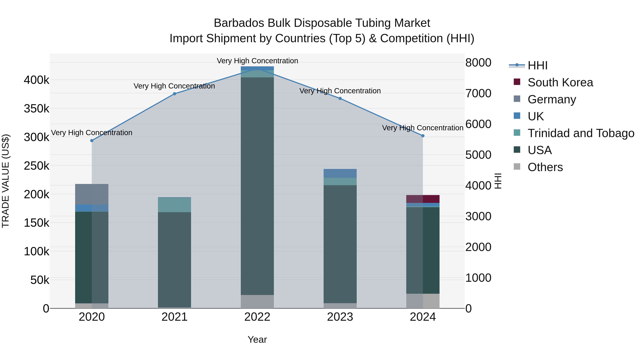This screenshot has width=644, height=362.
Task: Toggle Germany legend entry
Action: click(545, 99)
